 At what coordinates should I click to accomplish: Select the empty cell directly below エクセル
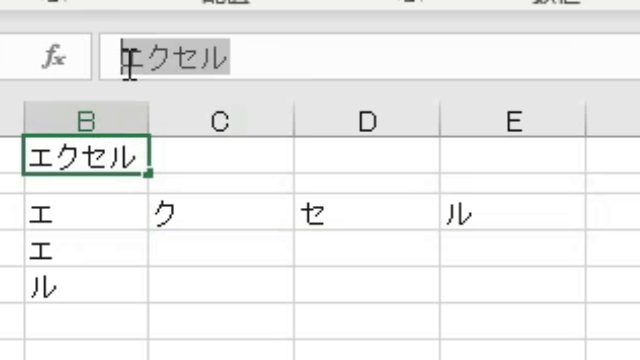coord(86,184)
